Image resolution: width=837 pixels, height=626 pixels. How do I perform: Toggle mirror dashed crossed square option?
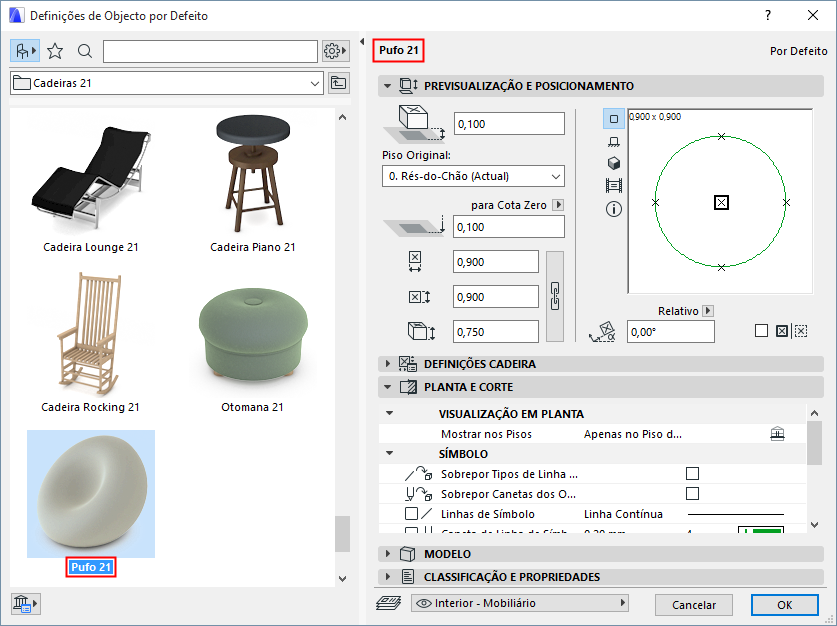[801, 331]
